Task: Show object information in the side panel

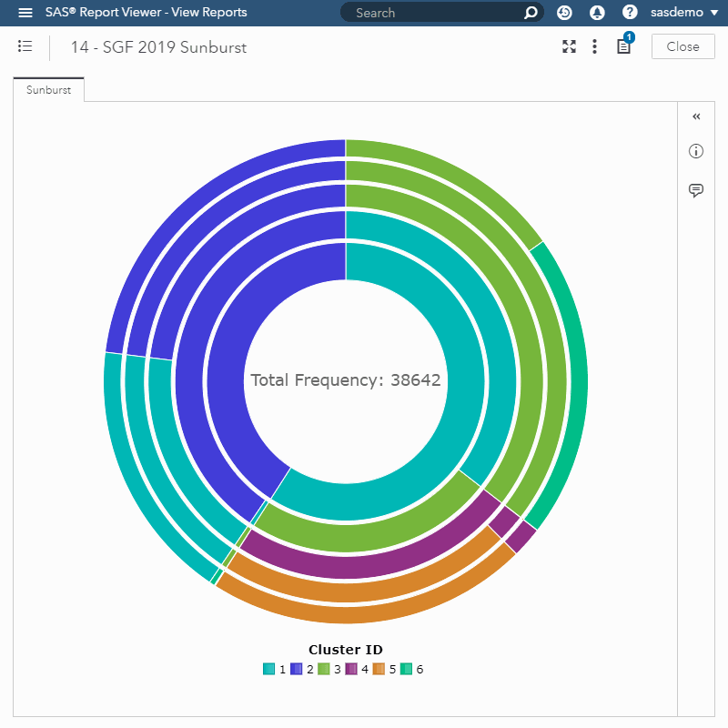Action: 696,151
